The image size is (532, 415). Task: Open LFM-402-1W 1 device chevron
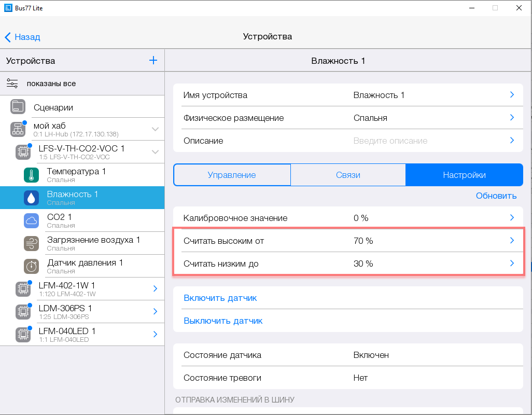click(x=155, y=289)
